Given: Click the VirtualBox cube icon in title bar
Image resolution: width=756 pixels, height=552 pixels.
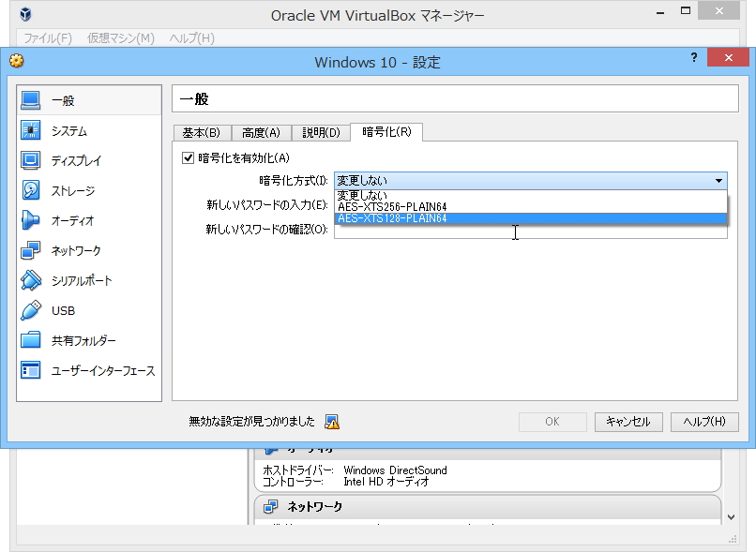Looking at the screenshot, I should (x=25, y=14).
